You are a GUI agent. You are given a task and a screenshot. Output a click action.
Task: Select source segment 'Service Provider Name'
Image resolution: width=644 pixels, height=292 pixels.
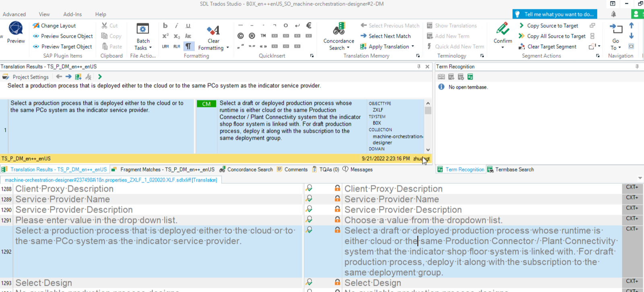coord(62,199)
